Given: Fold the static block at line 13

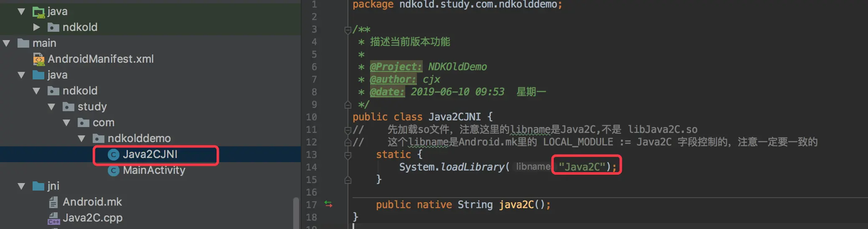Looking at the screenshot, I should coord(348,155).
